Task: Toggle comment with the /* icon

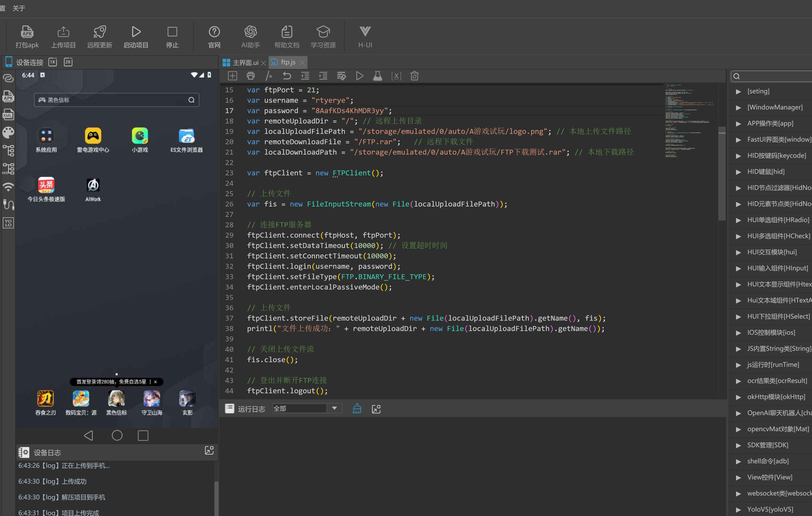Action: pos(269,76)
